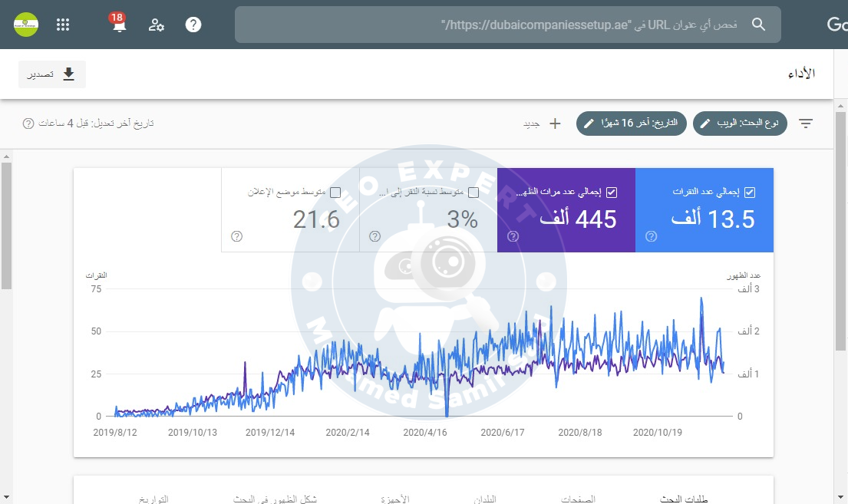This screenshot has height=504, width=848.
Task: Open the filter lines icon beside the chips
Action: [x=806, y=124]
